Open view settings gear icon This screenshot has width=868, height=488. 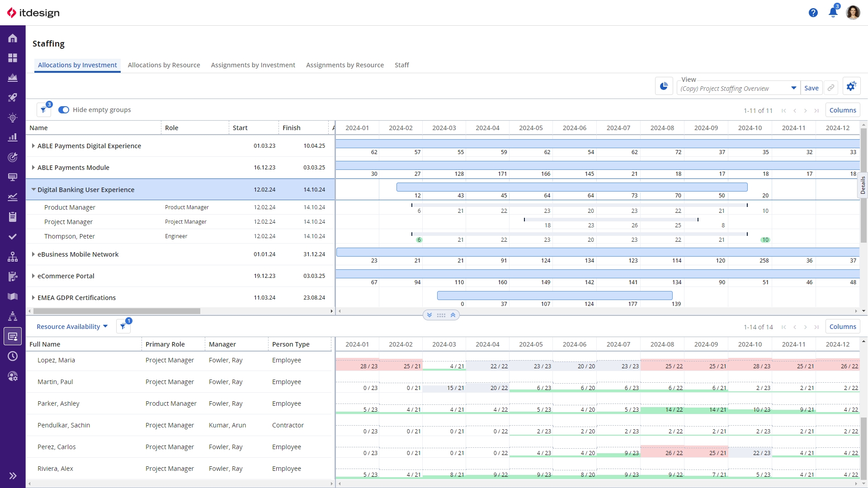click(x=851, y=86)
